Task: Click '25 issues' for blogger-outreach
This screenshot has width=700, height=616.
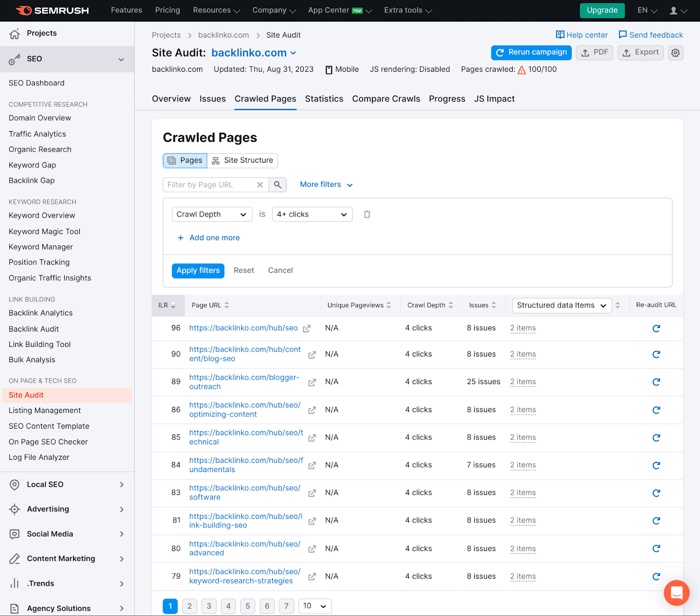Action: [483, 382]
